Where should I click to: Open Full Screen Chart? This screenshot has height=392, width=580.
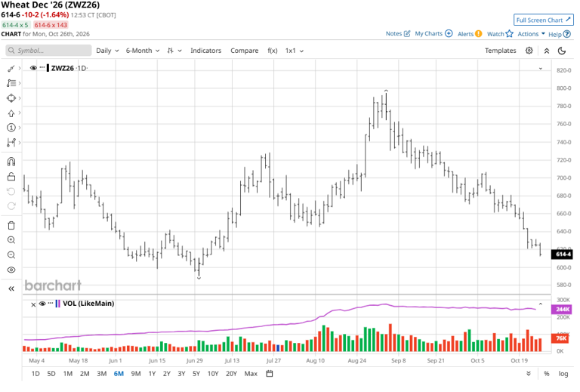click(544, 20)
